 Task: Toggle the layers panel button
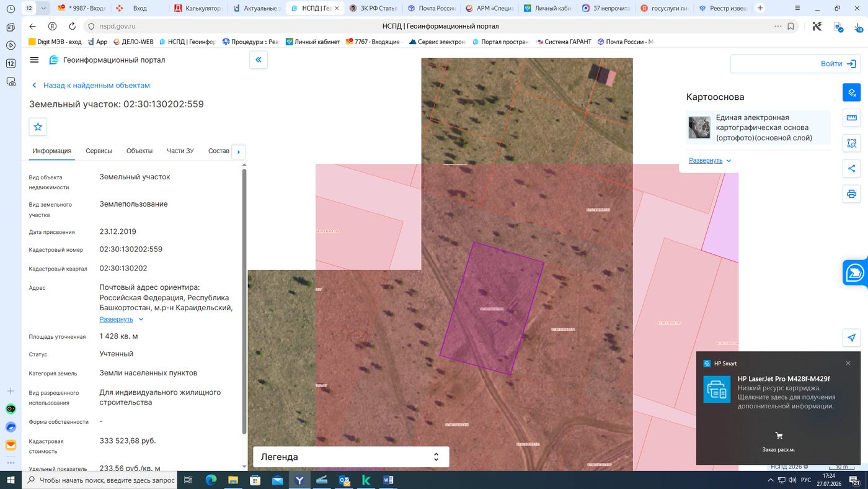tap(851, 92)
